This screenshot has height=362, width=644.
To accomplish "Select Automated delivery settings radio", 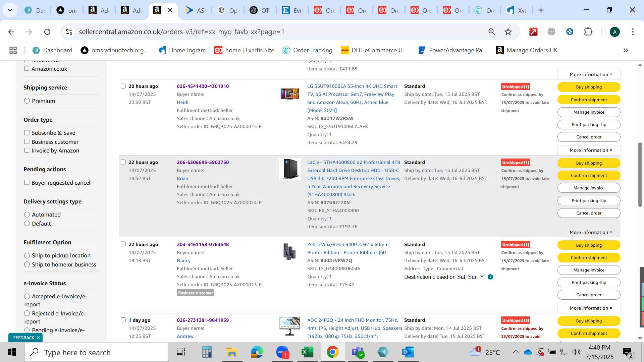I will [x=27, y=215].
